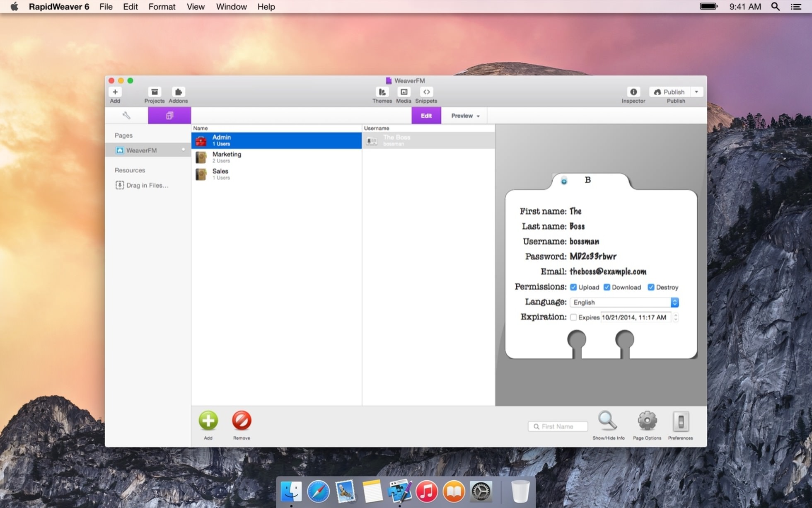Toggle the Destroy permission checkbox
812x508 pixels.
click(x=651, y=287)
